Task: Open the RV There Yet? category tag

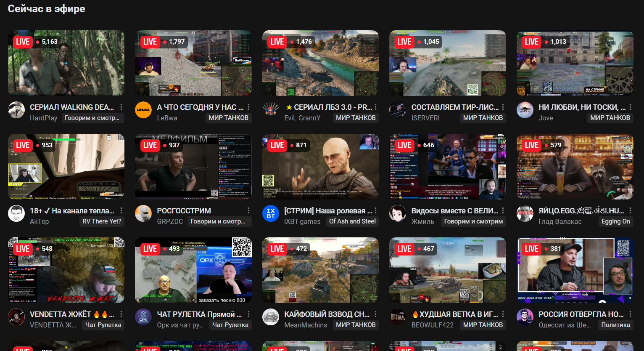Action: (102, 221)
